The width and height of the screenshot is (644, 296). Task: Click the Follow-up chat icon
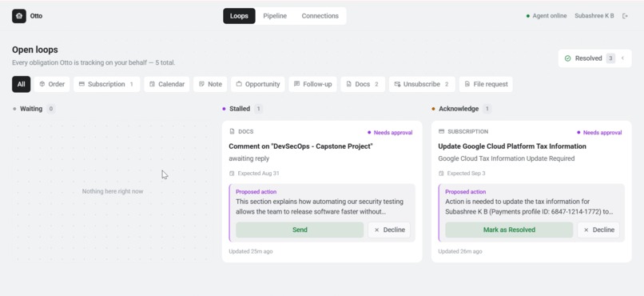point(297,84)
